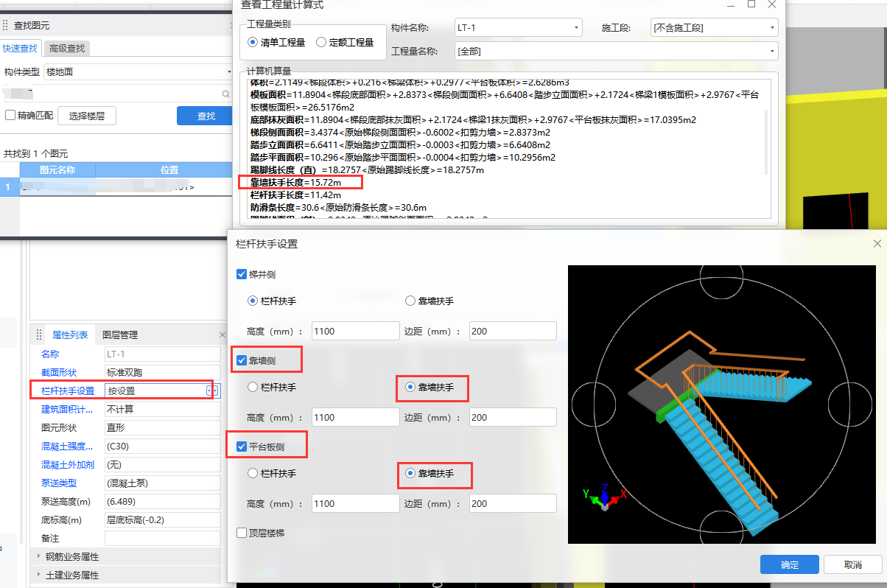Click 备注 empty value field

pyautogui.click(x=162, y=538)
